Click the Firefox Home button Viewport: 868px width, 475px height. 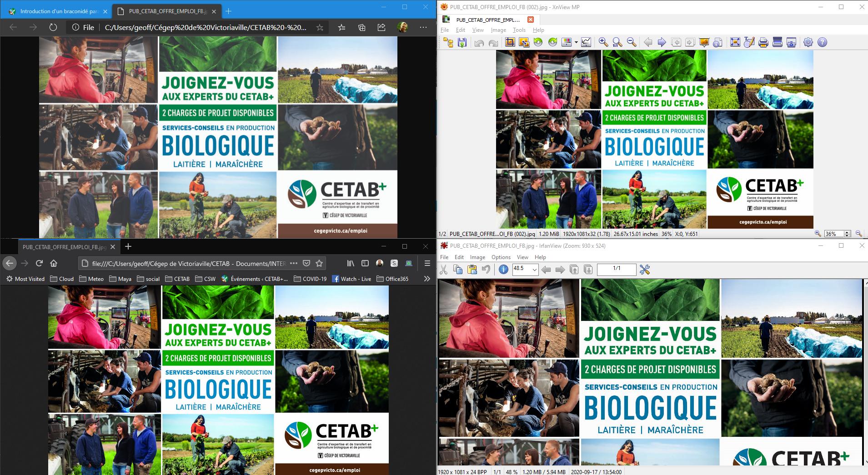click(54, 263)
